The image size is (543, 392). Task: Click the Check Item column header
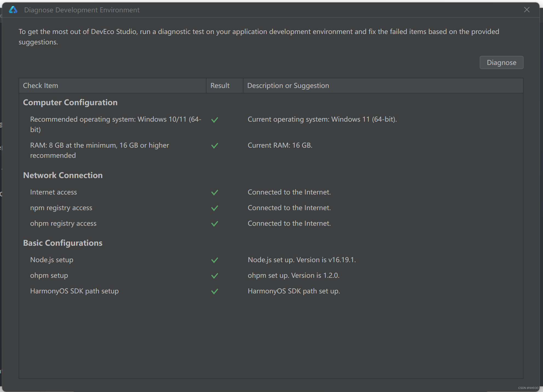coord(41,85)
